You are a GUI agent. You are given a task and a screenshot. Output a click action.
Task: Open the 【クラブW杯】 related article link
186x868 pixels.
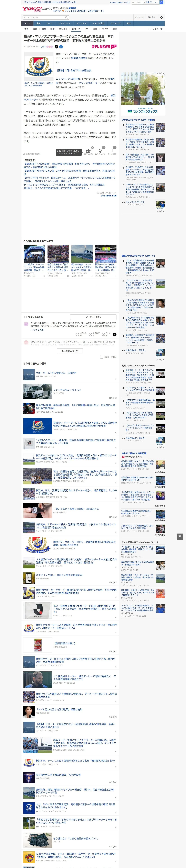tap(69, 180)
